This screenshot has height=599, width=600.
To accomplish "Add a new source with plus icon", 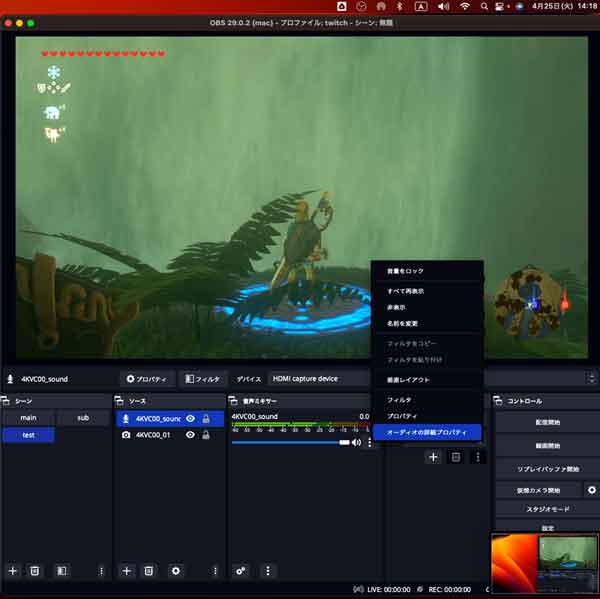I will tap(127, 571).
